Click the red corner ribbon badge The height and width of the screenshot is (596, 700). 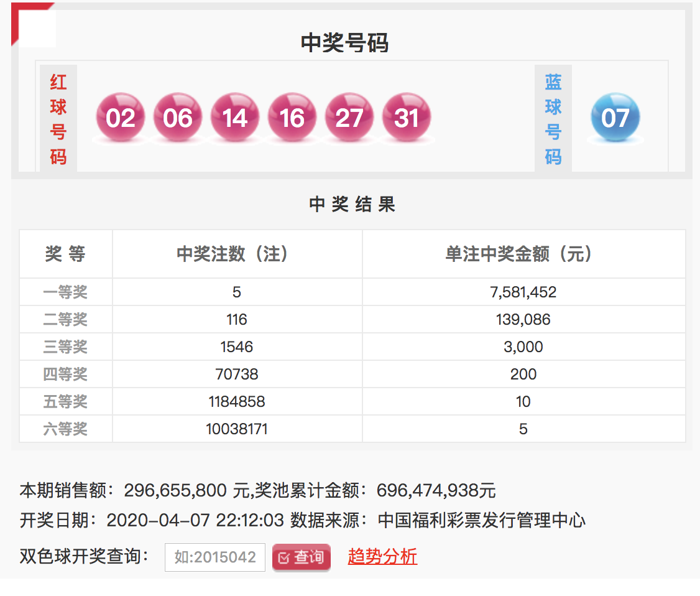[x=25, y=16]
